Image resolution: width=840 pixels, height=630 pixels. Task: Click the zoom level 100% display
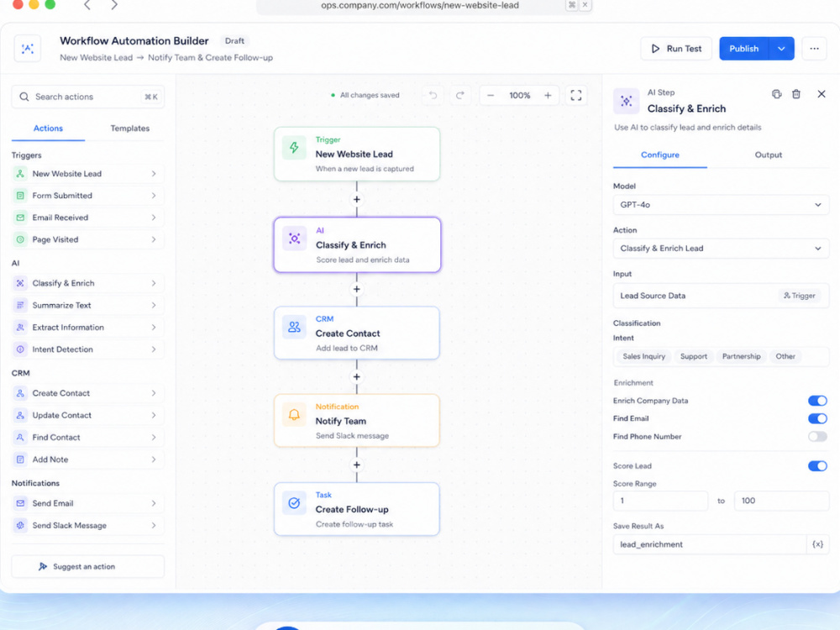pos(520,96)
